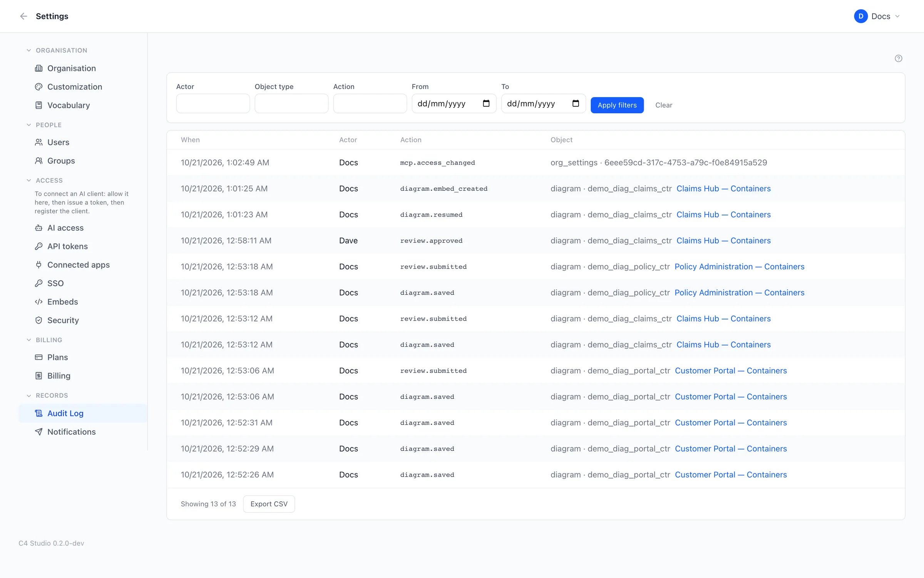Collapse the PEOPLE section
The width and height of the screenshot is (924, 578).
coord(29,125)
